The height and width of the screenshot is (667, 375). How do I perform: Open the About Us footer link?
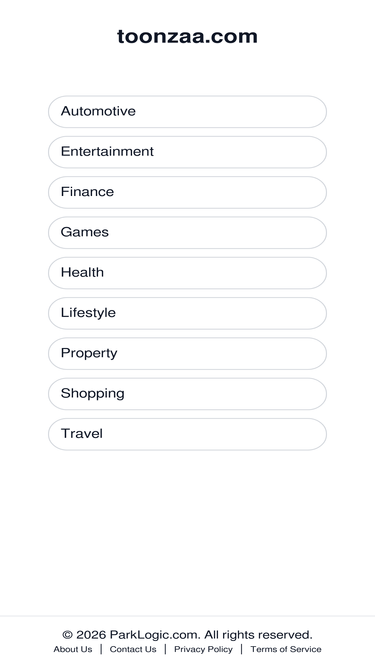(73, 649)
